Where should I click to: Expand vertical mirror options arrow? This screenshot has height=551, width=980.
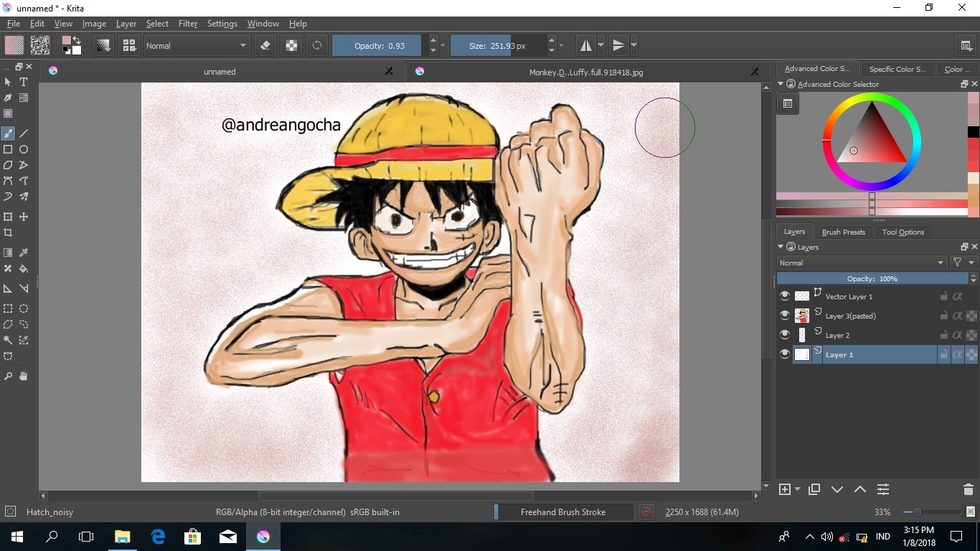pyautogui.click(x=634, y=45)
